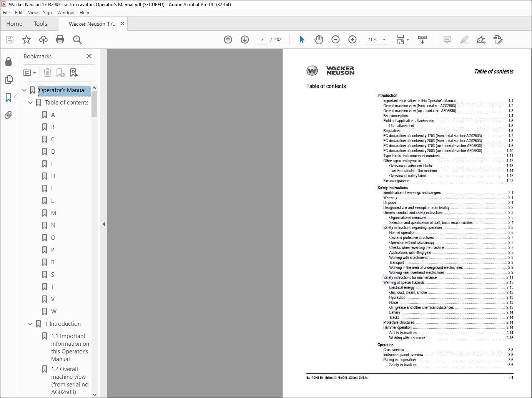Click the Redact/edit toolbar icon
Image resolution: width=532 pixels, height=398 pixels.
pos(498,40)
